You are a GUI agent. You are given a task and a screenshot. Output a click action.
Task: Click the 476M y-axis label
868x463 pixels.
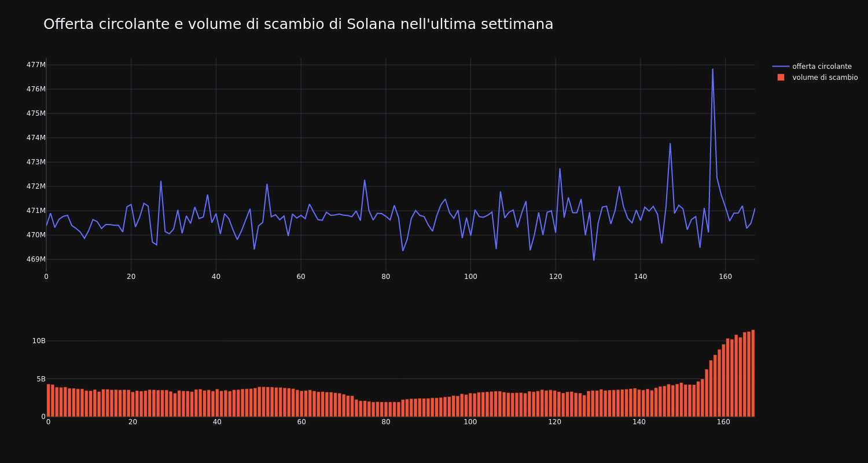tap(36, 89)
